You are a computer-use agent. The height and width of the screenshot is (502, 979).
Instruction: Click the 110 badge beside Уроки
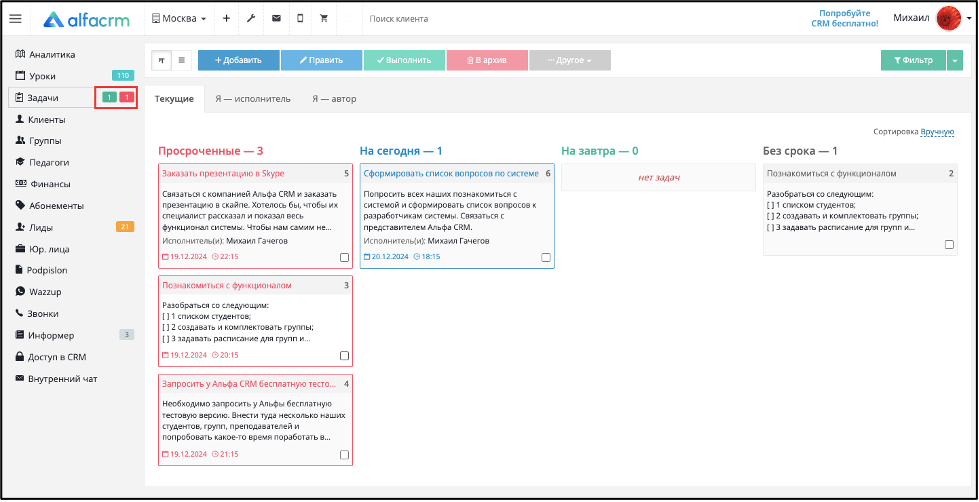[x=123, y=76]
